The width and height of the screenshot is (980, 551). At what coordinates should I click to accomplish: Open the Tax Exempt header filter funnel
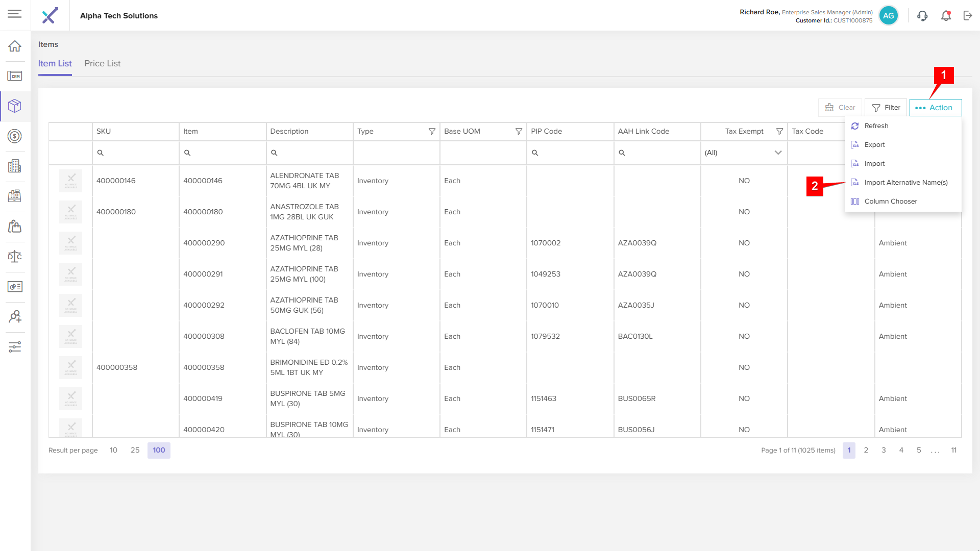pyautogui.click(x=779, y=132)
